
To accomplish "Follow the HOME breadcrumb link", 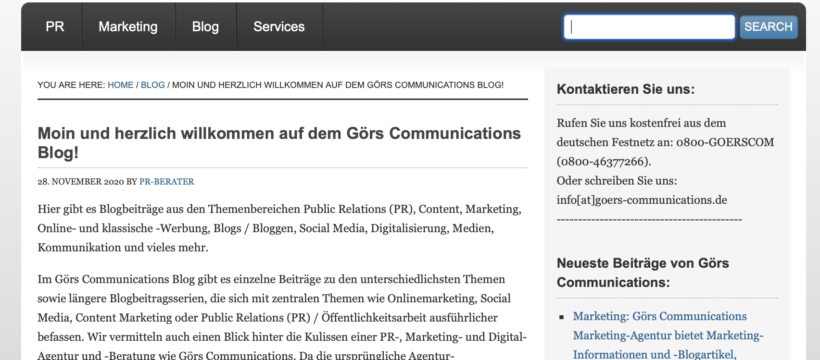I will pyautogui.click(x=120, y=85).
